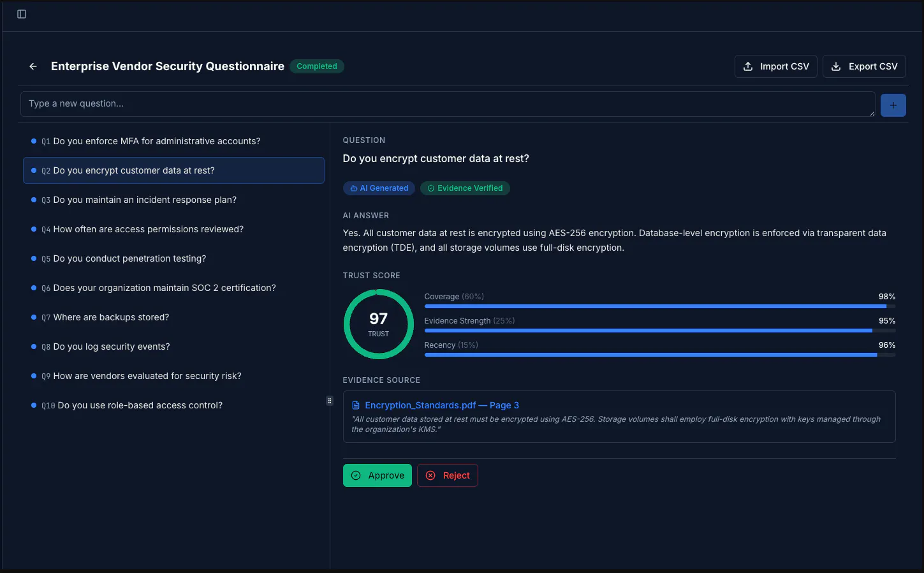Select Q3 incident response plan question
This screenshot has height=573, width=924.
click(x=173, y=200)
